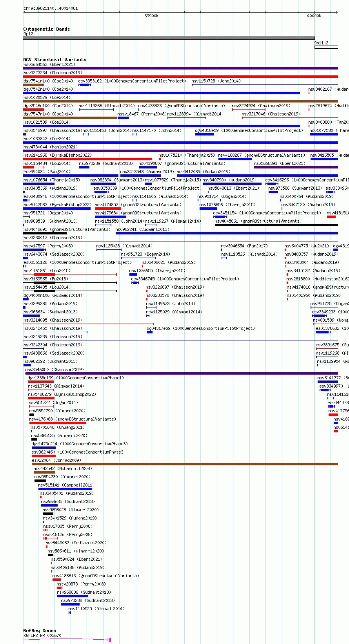The width and height of the screenshot is (349, 644).
Task: Open nsv1151453 (John2014) variant label
Action: tap(107, 130)
